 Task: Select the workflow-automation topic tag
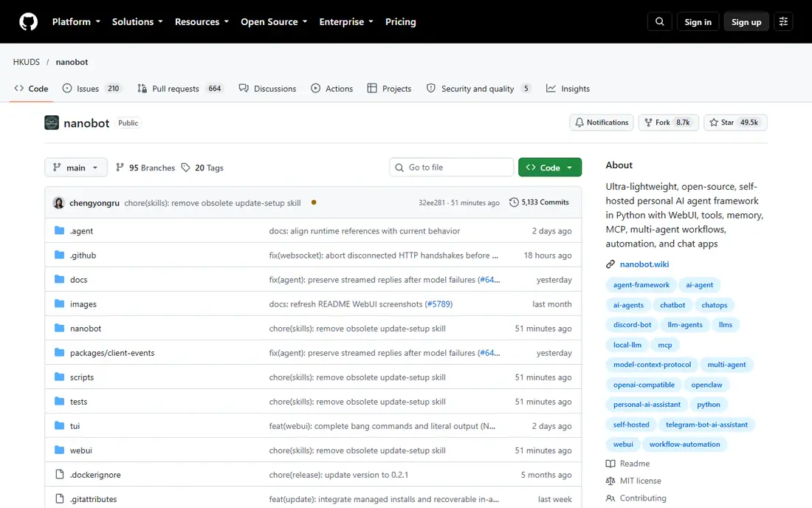point(684,444)
